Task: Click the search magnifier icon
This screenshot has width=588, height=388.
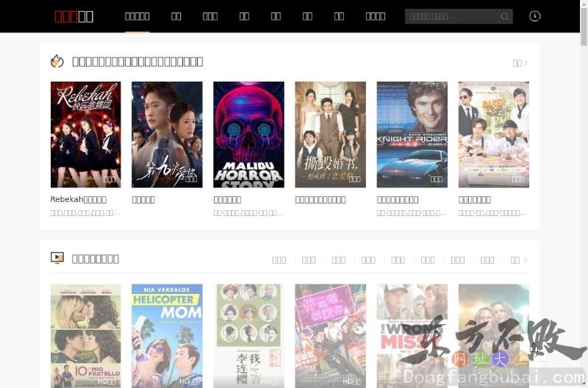Action: point(504,16)
